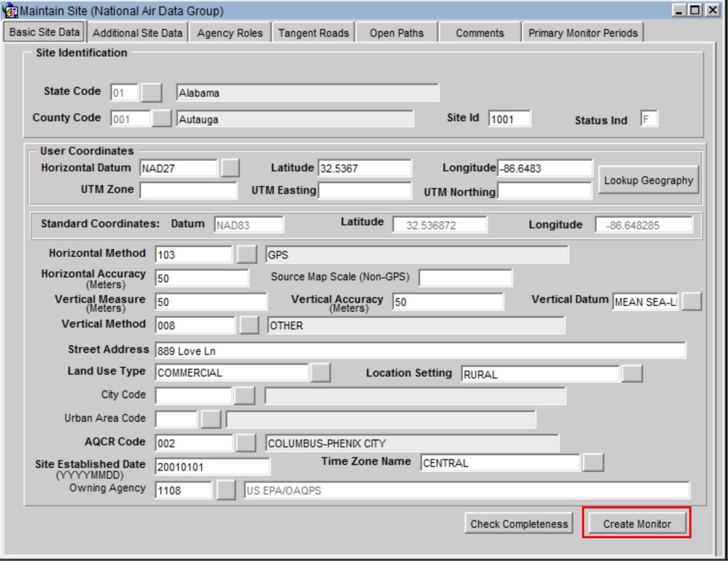This screenshot has width=728, height=561.
Task: Open the Urban Area Code lookup button
Action: pos(211,418)
